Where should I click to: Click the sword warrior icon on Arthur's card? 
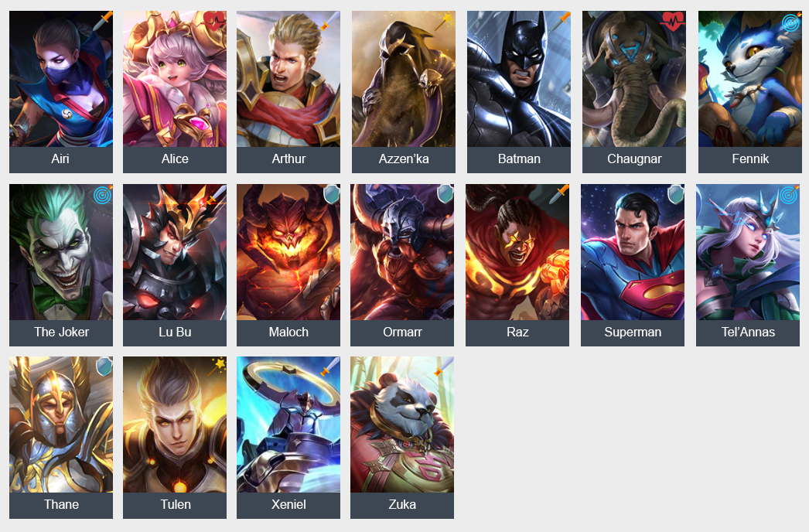pyautogui.click(x=329, y=21)
